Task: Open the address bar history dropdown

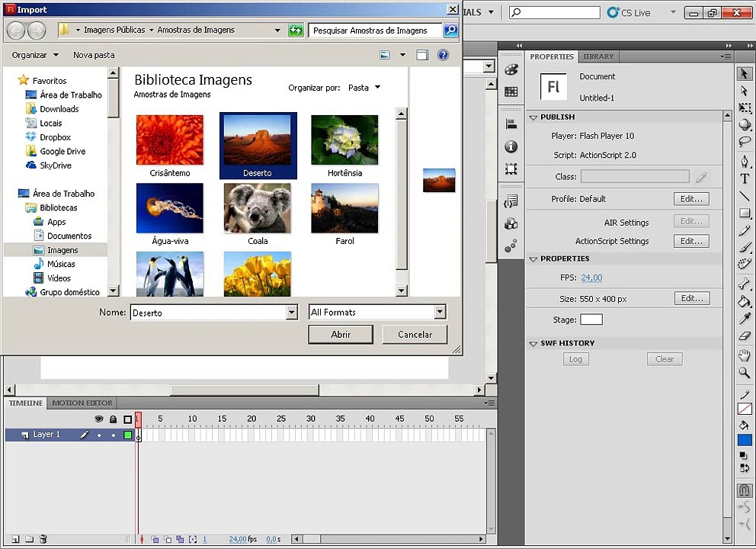Action: pyautogui.click(x=277, y=30)
